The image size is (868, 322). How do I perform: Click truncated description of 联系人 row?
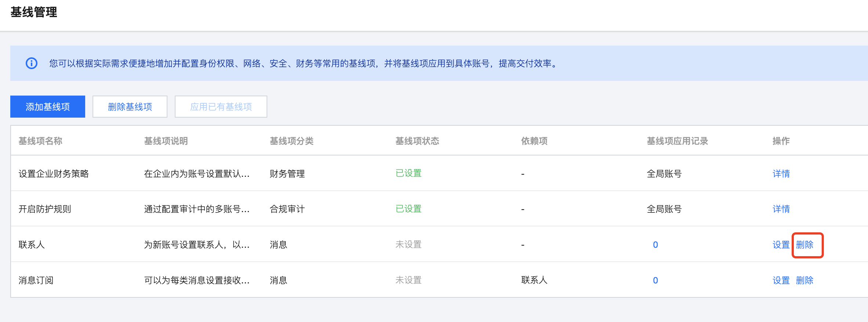(x=197, y=245)
